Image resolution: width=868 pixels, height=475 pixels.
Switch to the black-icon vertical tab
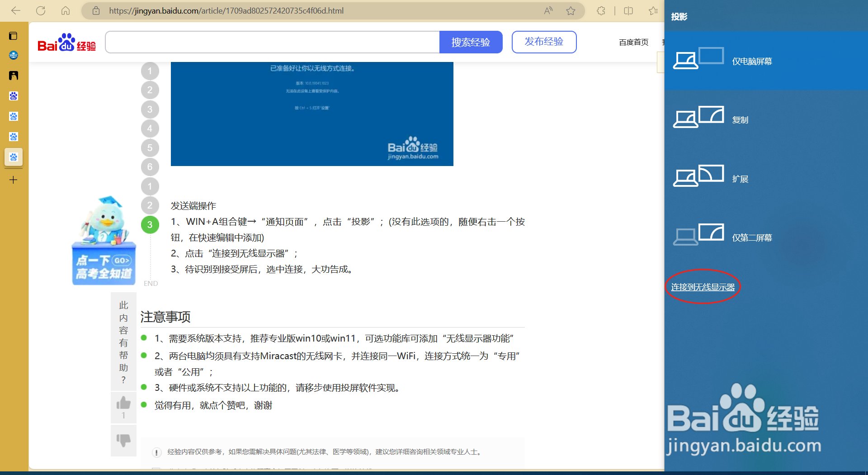(x=14, y=76)
